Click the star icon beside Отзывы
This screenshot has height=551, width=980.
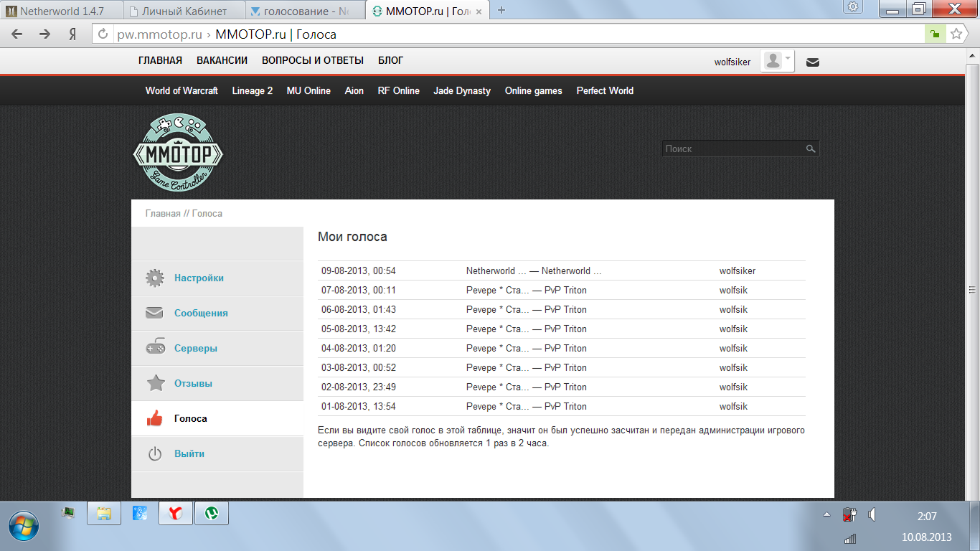point(155,383)
